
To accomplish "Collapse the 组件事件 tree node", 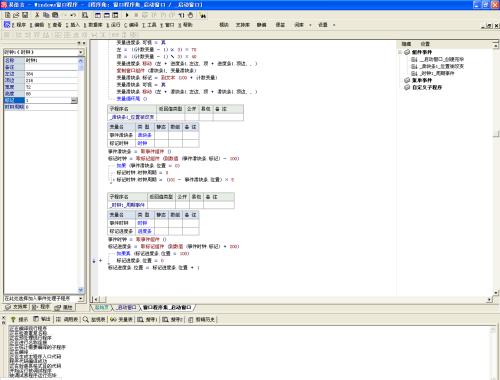I will click(x=400, y=52).
